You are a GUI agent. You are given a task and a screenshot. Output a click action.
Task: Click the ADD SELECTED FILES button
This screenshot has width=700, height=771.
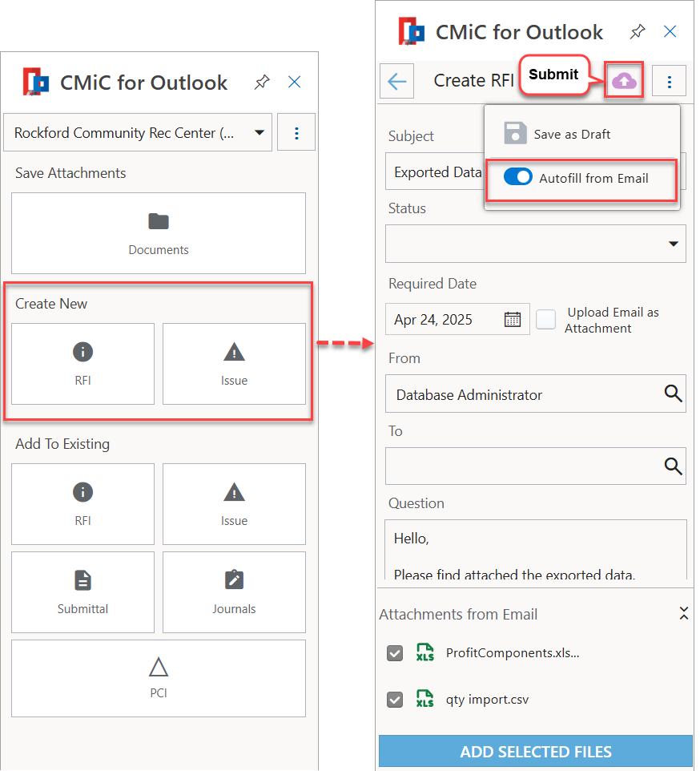pos(536,751)
